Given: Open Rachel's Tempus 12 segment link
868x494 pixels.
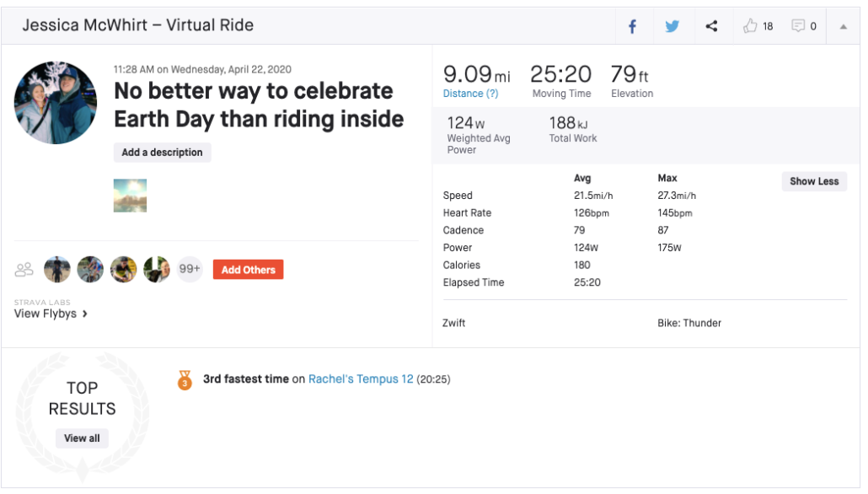Looking at the screenshot, I should 361,379.
